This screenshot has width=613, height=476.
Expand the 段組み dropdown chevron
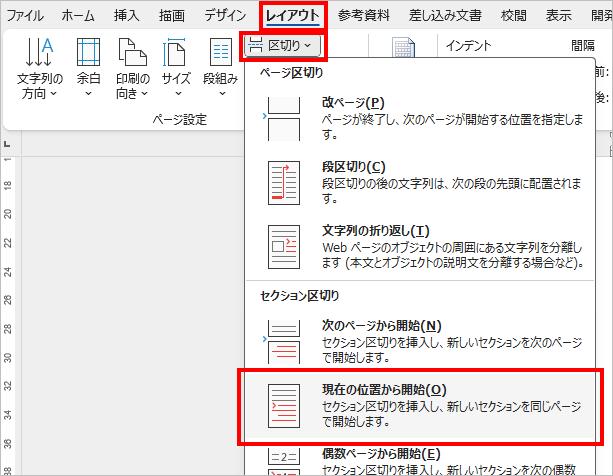222,94
